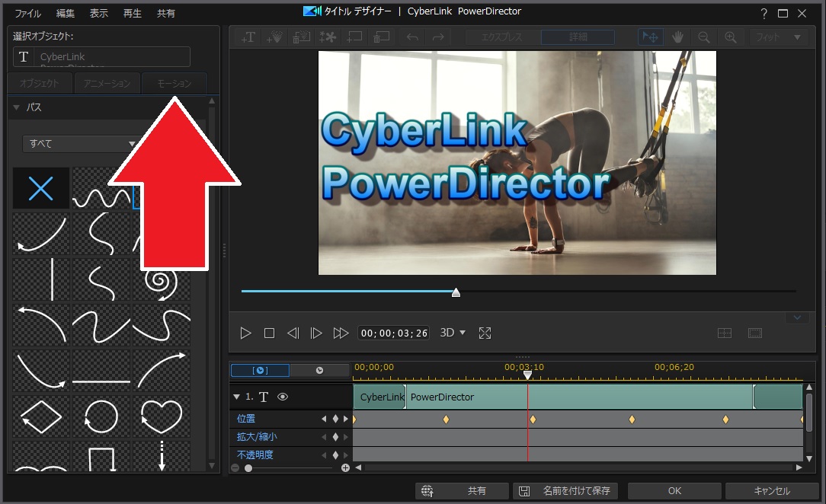This screenshot has height=504, width=826.
Task: Open the 編集 menu
Action: 66,14
